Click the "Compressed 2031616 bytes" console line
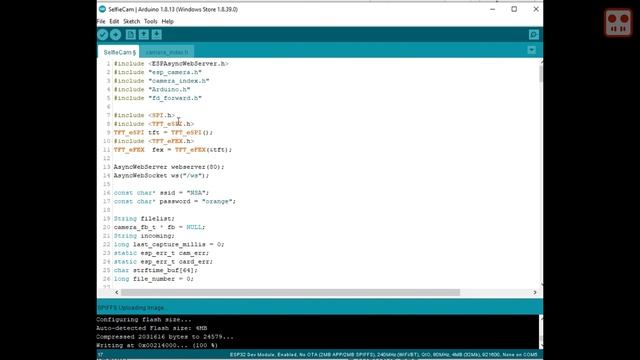Viewport: 640px width, 360px height. (x=165, y=337)
